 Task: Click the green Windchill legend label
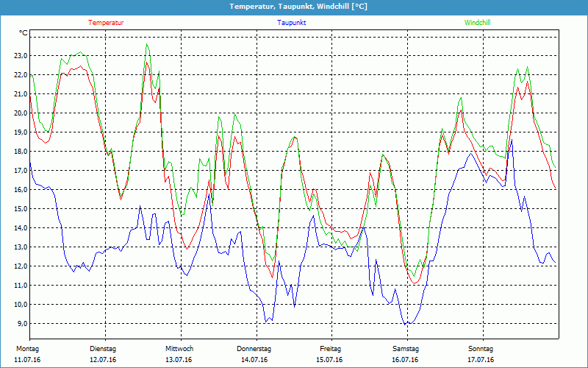click(477, 23)
